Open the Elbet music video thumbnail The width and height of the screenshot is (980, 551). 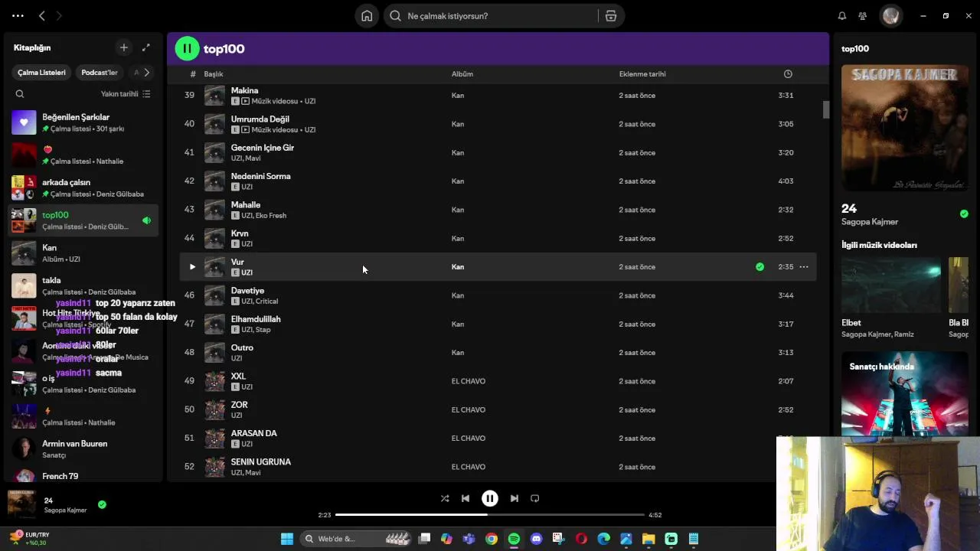click(891, 285)
